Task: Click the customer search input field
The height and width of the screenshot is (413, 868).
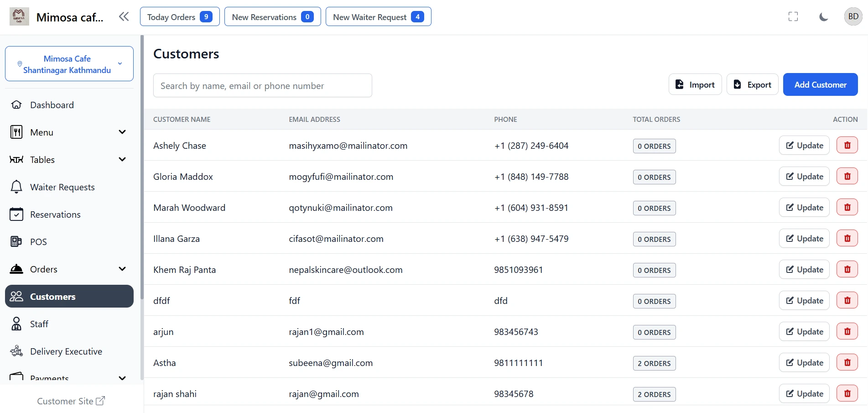Action: point(262,85)
